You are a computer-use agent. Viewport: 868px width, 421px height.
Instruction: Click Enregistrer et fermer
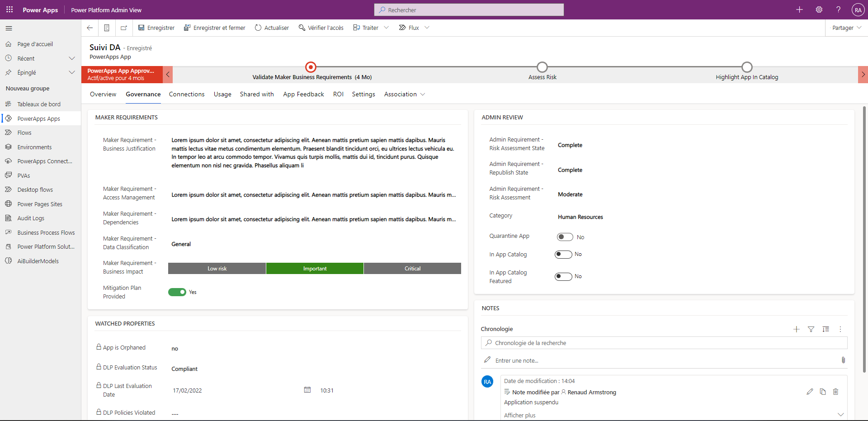214,28
